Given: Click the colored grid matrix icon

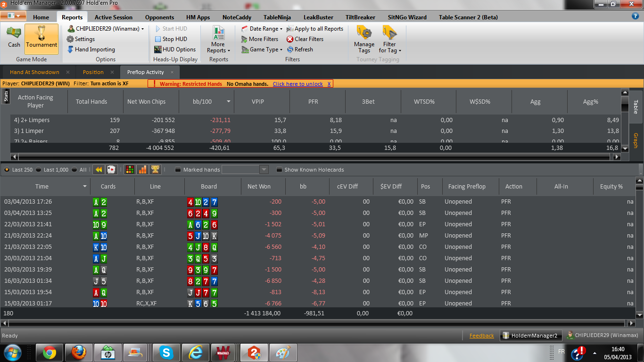Looking at the screenshot, I should (129, 170).
